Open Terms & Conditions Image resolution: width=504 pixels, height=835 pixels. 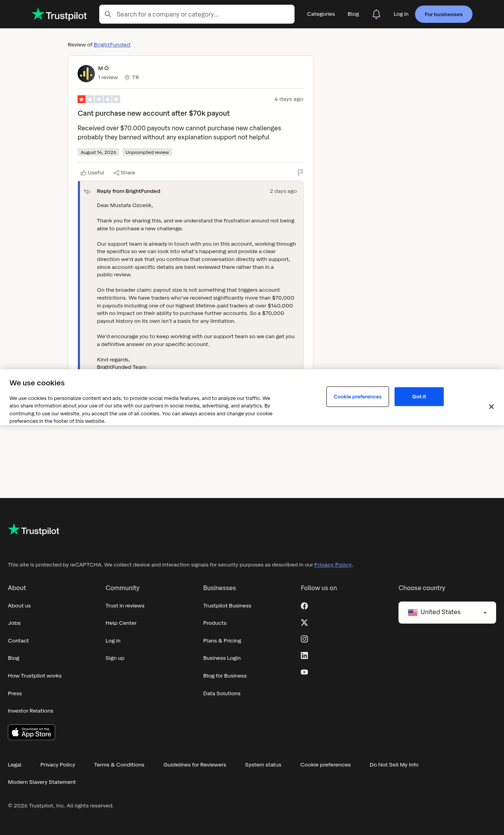click(119, 765)
